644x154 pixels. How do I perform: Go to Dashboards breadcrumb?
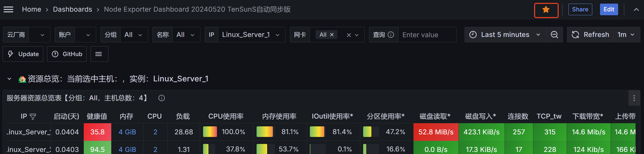[x=72, y=10]
